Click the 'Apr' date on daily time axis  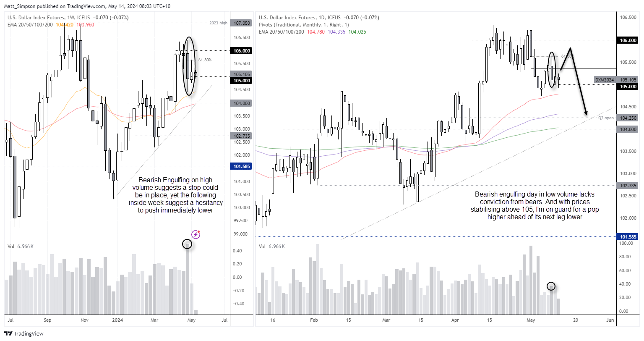point(455,320)
